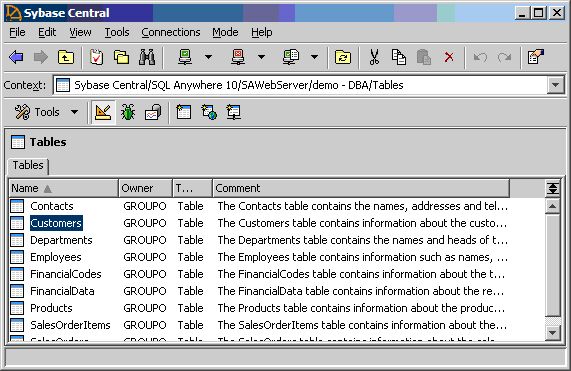Select the Tables tab
The width and height of the screenshot is (571, 371).
point(28,165)
